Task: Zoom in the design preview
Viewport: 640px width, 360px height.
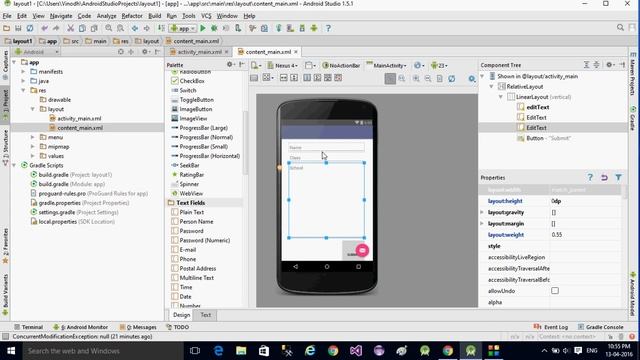Action: click(x=416, y=78)
